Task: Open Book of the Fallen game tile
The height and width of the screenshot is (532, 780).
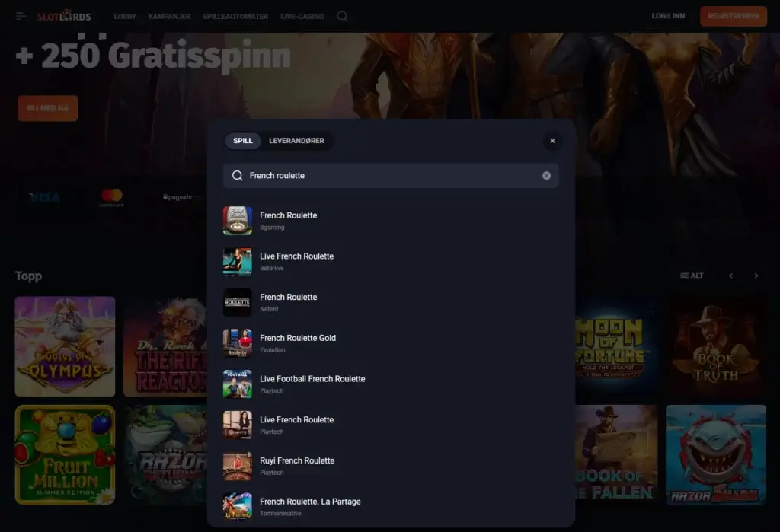Action: (x=615, y=455)
